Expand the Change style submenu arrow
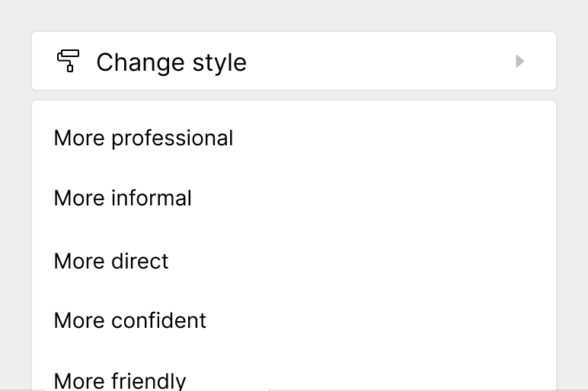The image size is (588, 391). point(520,61)
